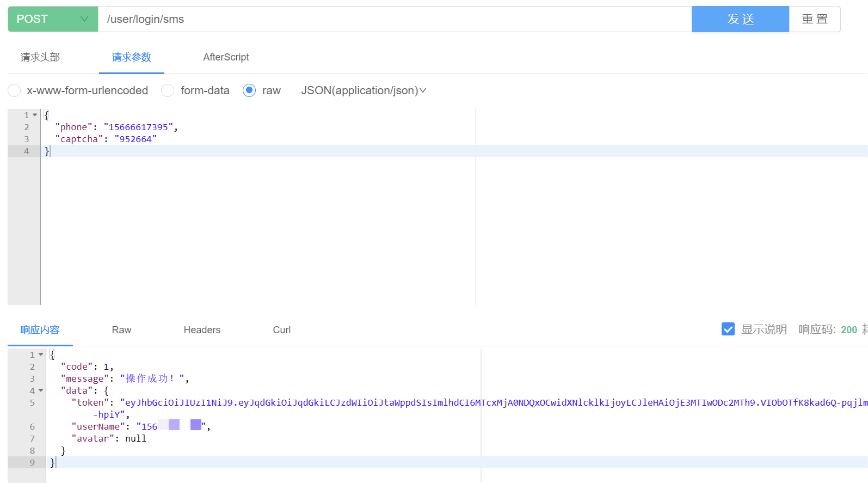868x483 pixels.
Task: Reset the request with 重置 button
Action: [815, 19]
